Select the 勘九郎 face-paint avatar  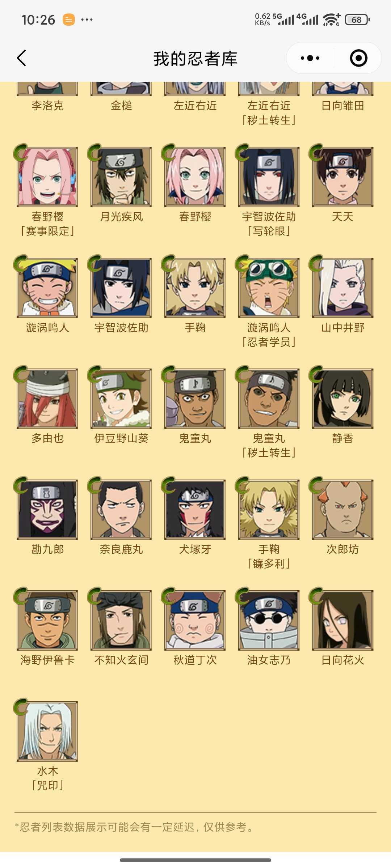47,510
